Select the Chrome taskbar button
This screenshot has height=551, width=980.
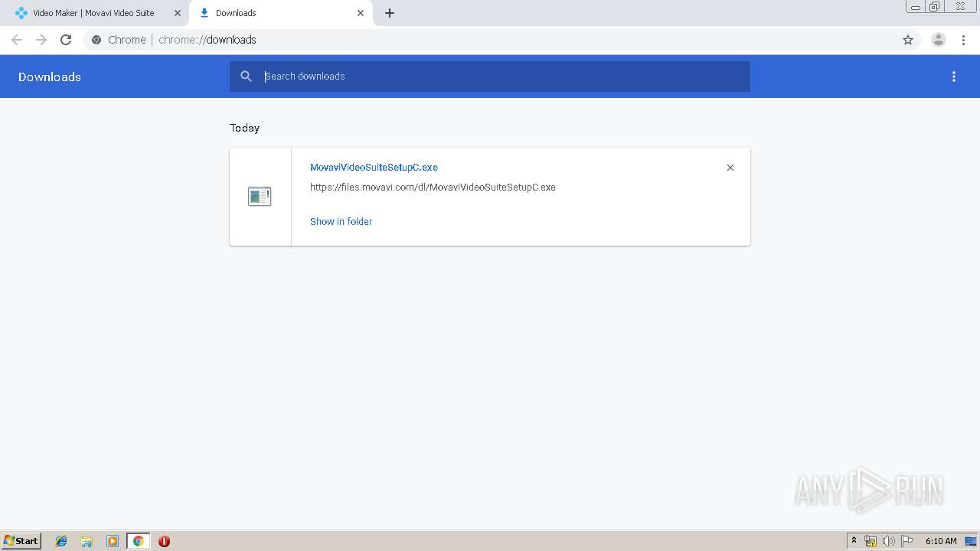click(x=138, y=541)
